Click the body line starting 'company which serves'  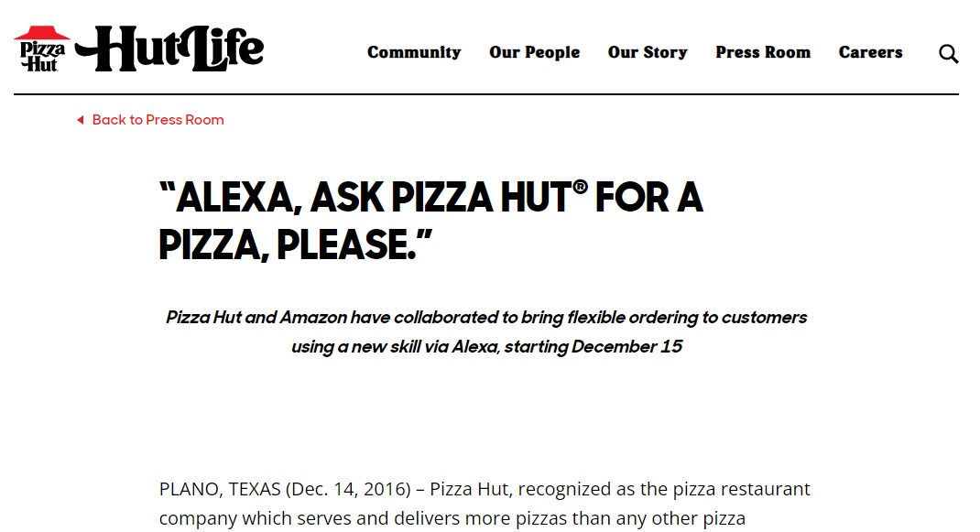pos(452,519)
